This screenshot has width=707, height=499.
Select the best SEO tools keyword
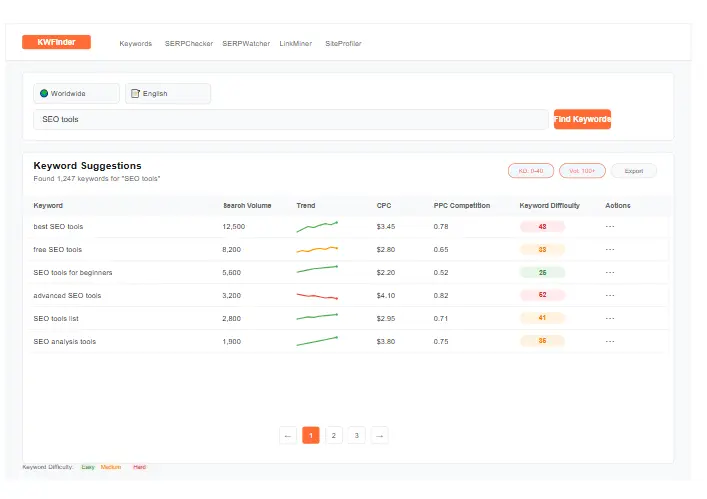coord(58,226)
